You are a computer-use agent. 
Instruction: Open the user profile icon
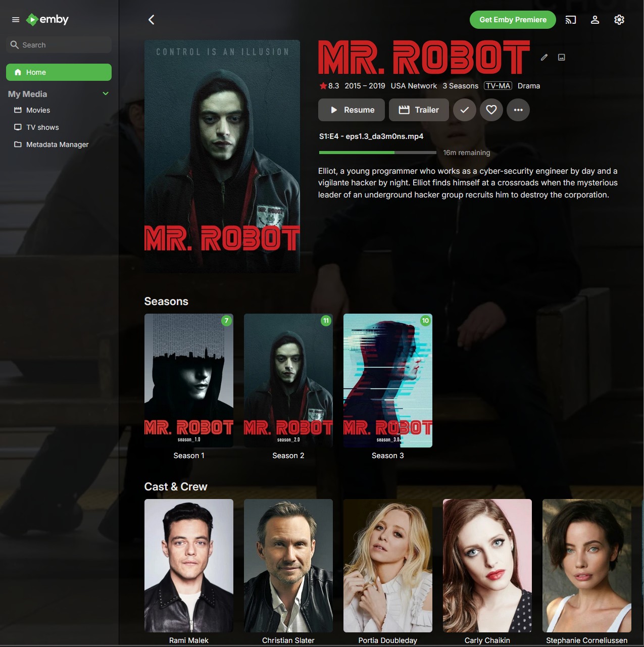pos(595,20)
